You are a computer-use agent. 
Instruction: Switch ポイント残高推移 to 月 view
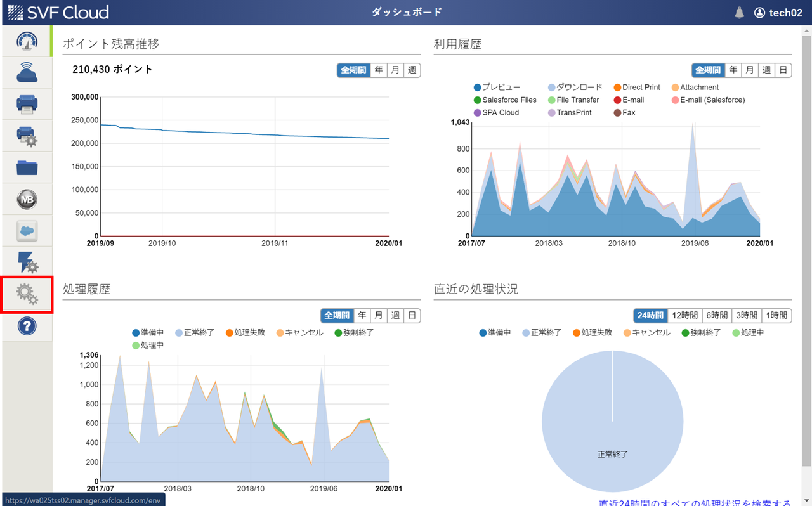pyautogui.click(x=395, y=70)
